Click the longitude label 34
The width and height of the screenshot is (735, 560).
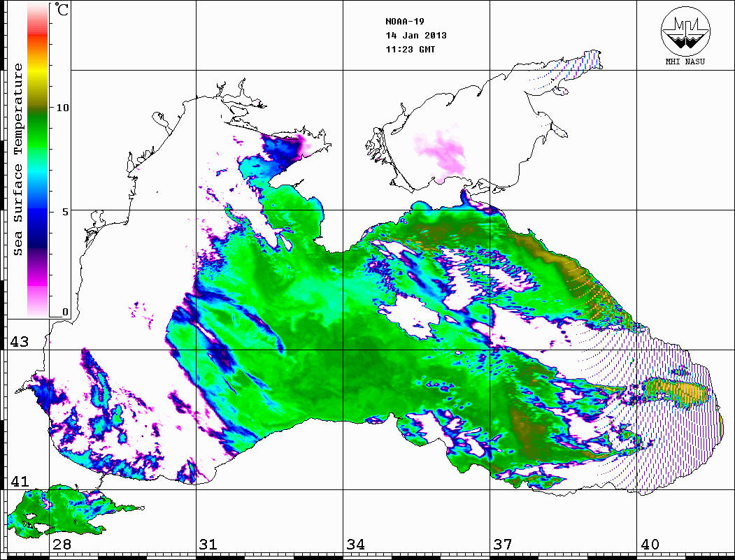click(355, 545)
